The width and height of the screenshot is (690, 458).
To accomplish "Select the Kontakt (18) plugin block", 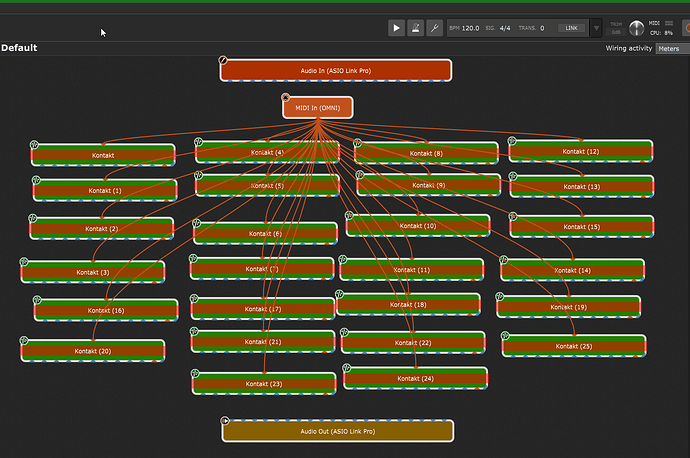I will coord(408,304).
